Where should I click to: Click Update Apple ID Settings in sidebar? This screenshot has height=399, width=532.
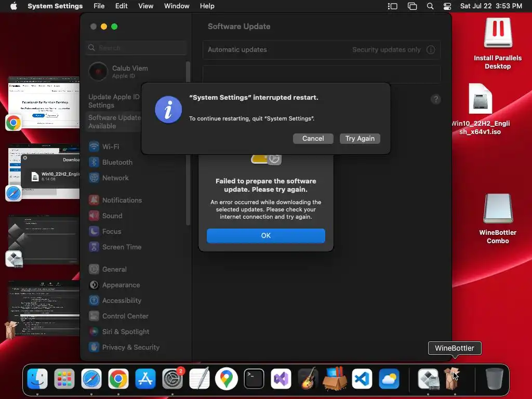[x=114, y=101]
